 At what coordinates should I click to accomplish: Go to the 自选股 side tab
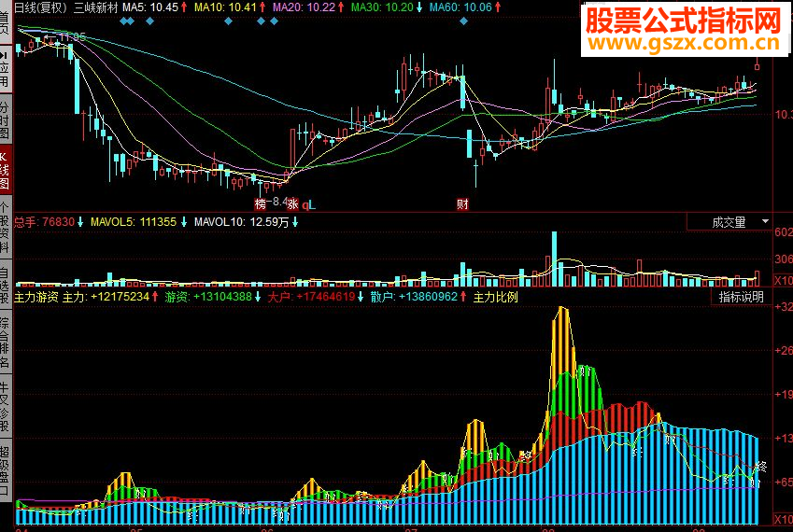[x=5, y=286]
